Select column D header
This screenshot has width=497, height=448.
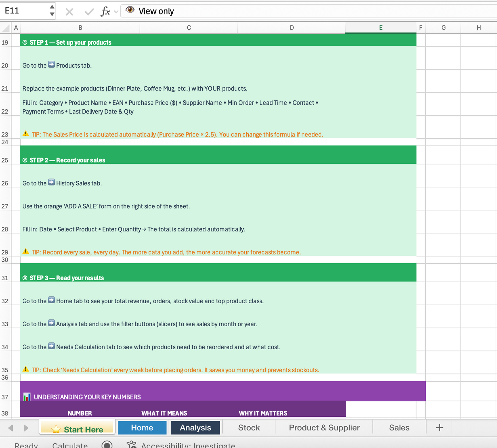[x=292, y=28]
